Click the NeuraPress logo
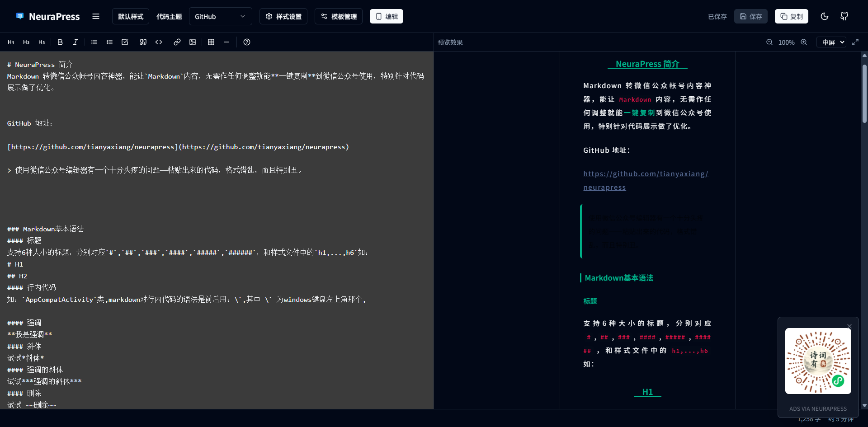Screen dimensions: 868x427 coord(48,17)
